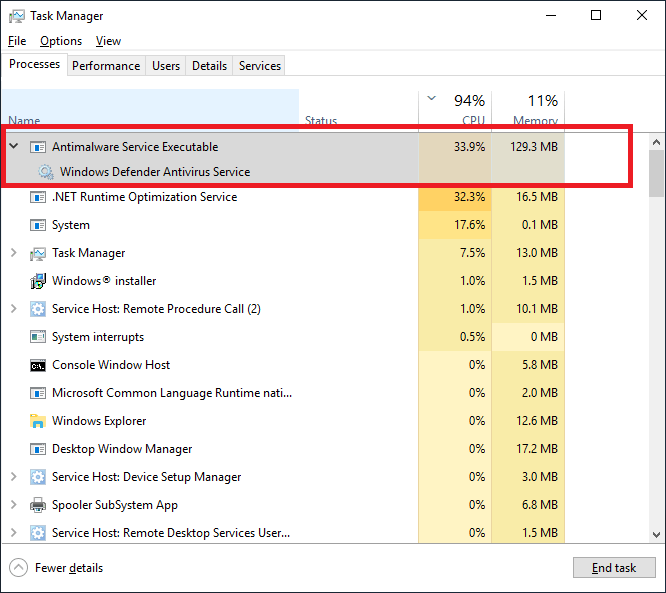Click the Console Window Host icon

(38, 365)
